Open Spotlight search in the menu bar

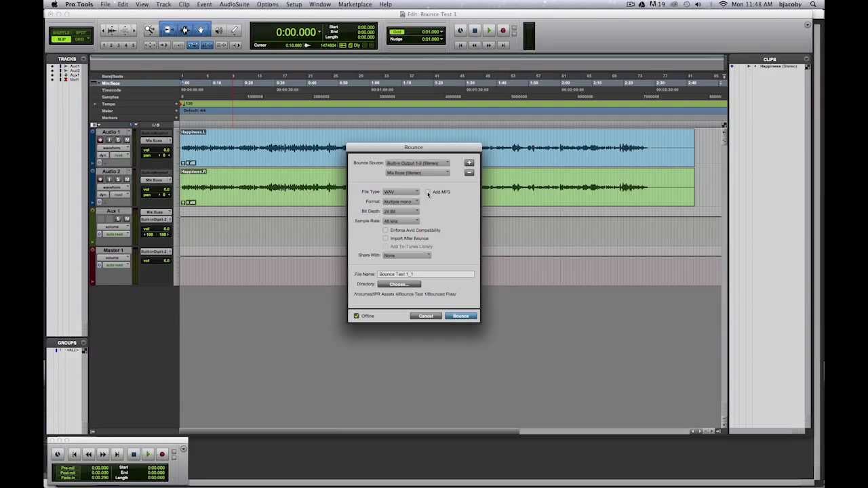(813, 4)
